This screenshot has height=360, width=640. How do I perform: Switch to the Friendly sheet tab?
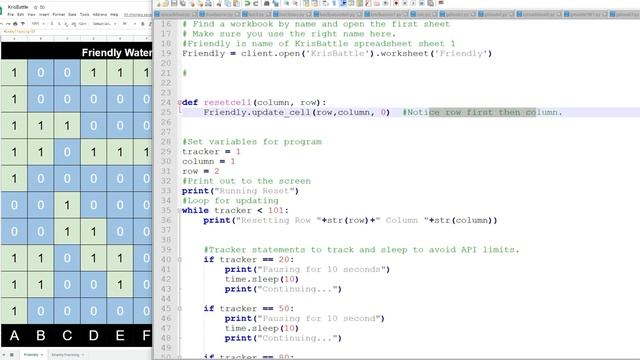point(33,355)
